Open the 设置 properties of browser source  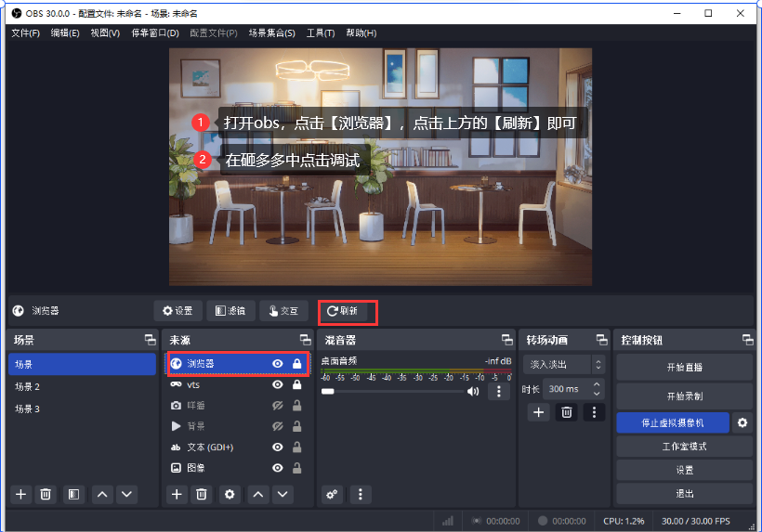click(x=177, y=311)
